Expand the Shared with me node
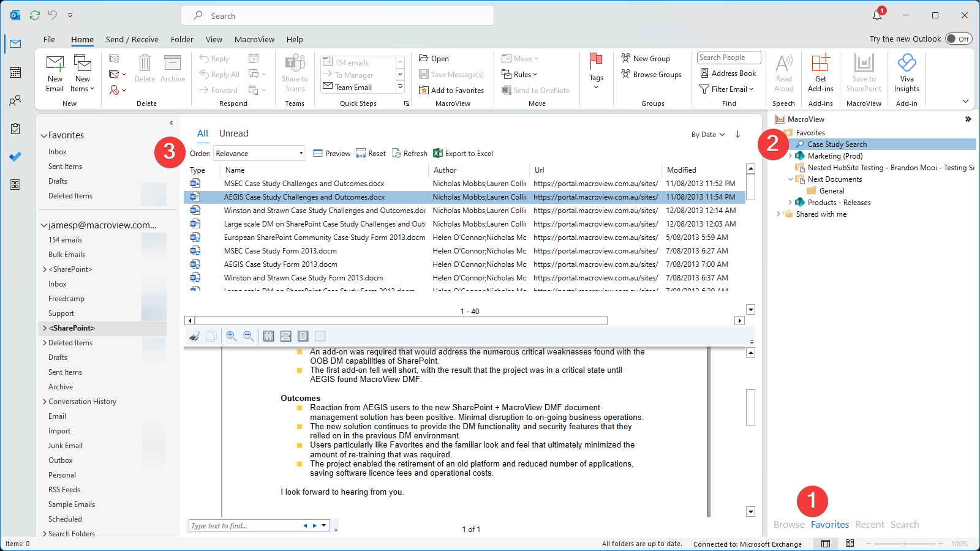The image size is (980, 551). click(x=778, y=214)
